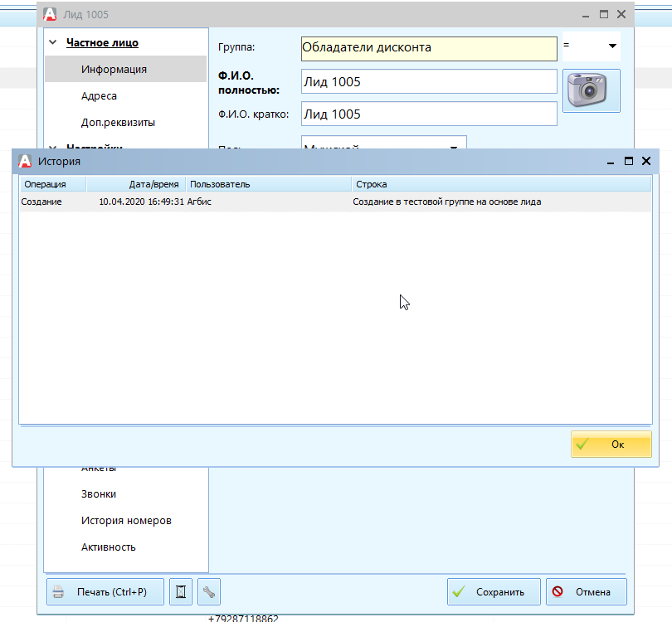Open the Адреса section
The width and height of the screenshot is (672, 622).
click(99, 95)
